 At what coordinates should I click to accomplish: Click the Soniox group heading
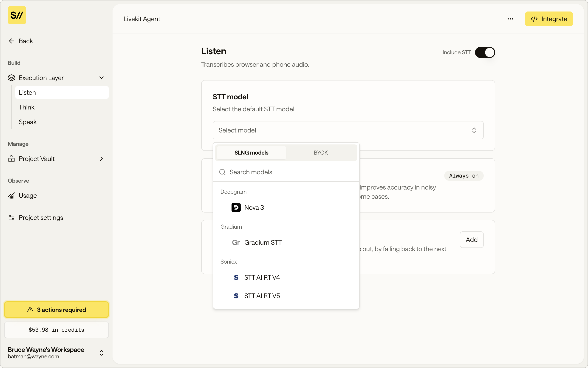(228, 262)
